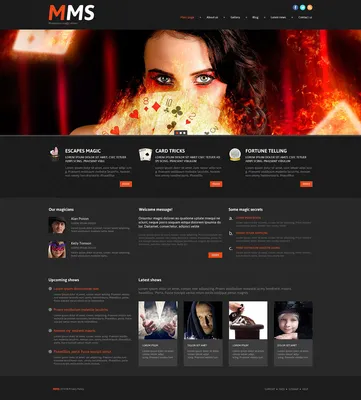Select the first slider pagination dot
361x400 pixels.
(177, 133)
